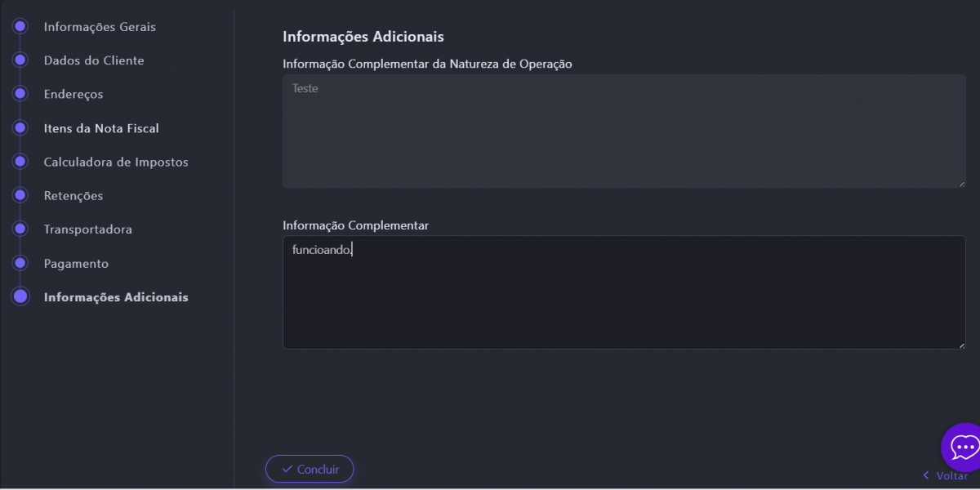
Task: Click the checkmark icon in Concluir
Action: [x=287, y=469]
